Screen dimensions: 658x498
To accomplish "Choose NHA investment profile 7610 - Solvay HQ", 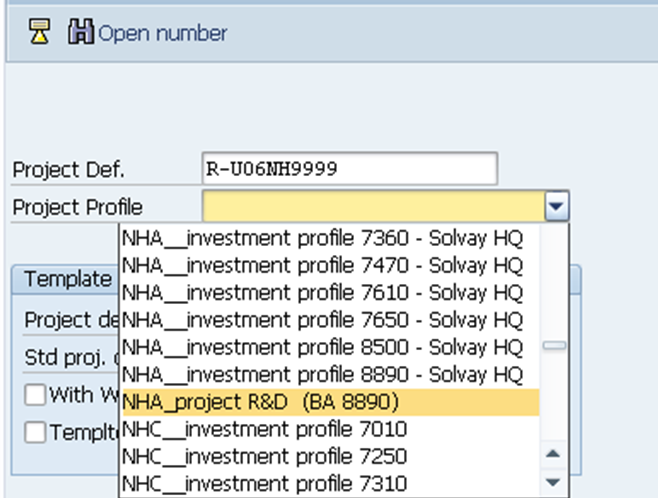I will click(x=322, y=293).
